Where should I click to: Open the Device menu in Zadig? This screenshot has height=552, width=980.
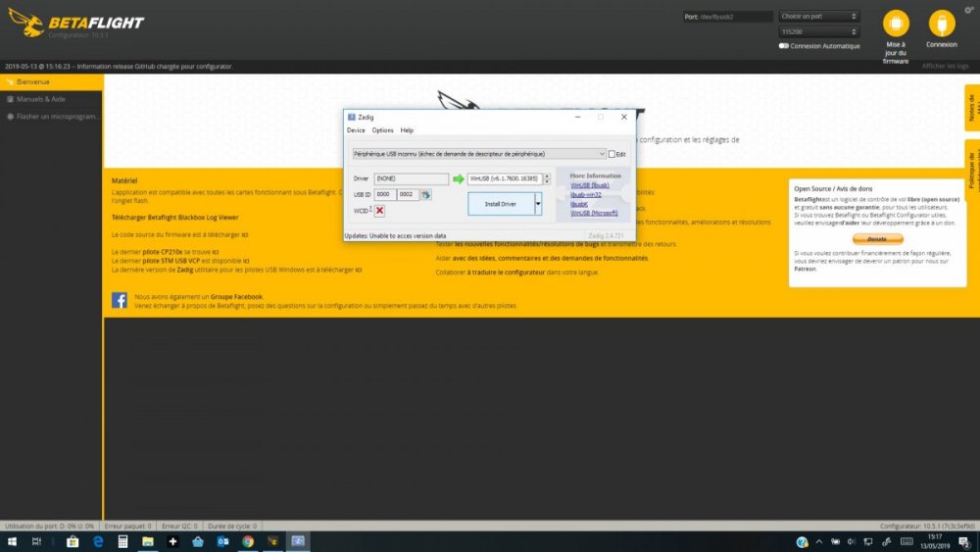pyautogui.click(x=356, y=130)
